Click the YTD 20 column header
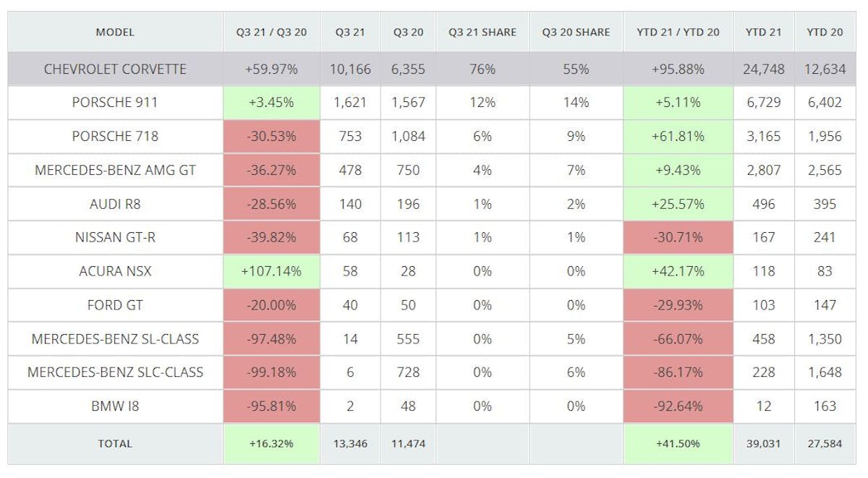868x478 pixels. click(825, 32)
